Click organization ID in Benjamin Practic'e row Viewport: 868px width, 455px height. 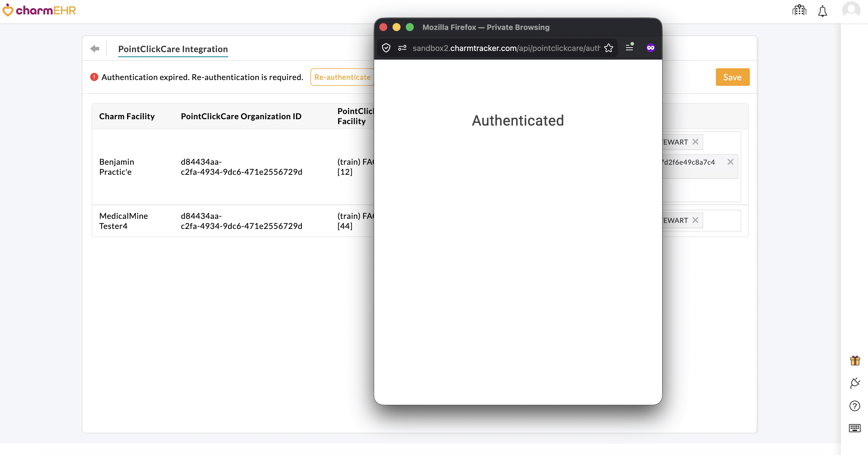241,167
